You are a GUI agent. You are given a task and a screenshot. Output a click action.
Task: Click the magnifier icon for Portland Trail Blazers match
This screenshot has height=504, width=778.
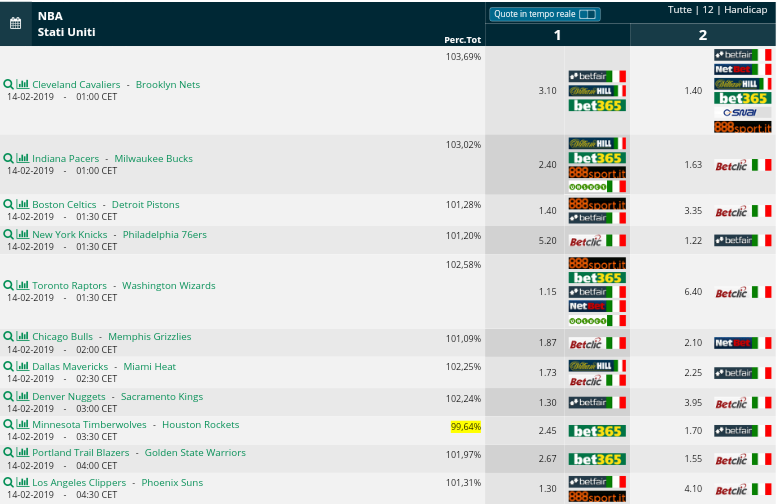click(x=8, y=452)
